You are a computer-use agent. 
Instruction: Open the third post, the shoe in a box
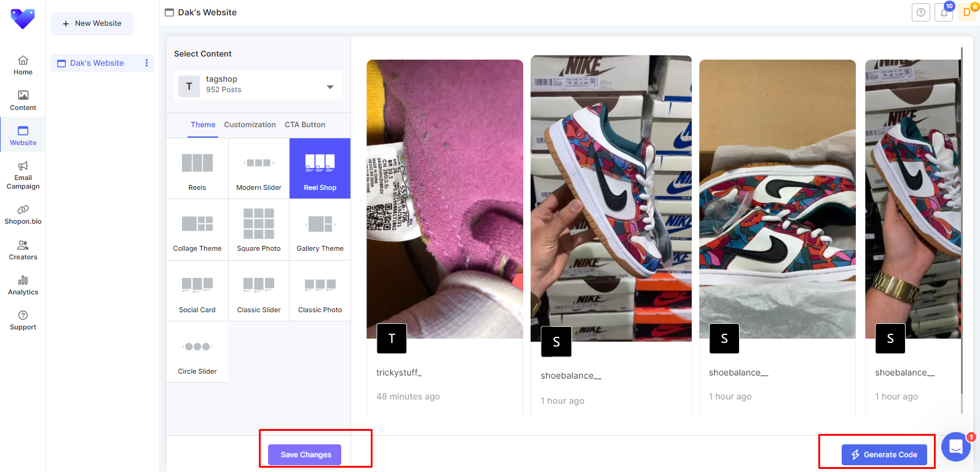coord(777,199)
